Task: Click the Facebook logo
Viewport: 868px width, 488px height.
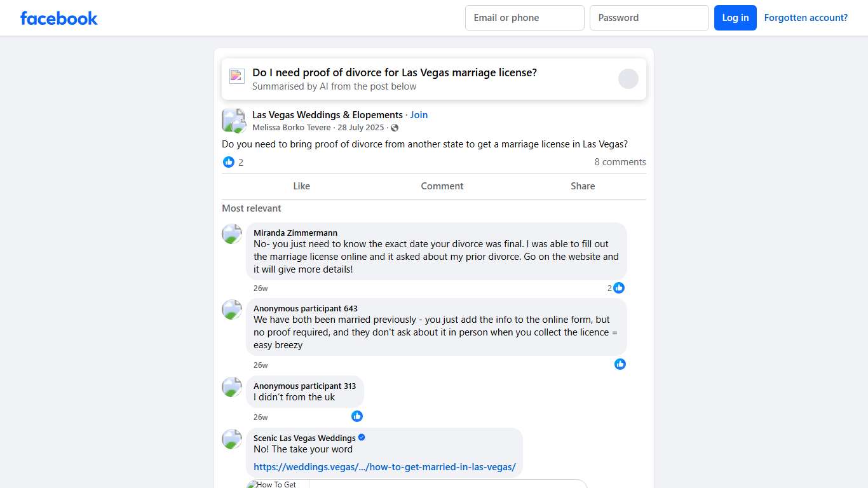Action: coord(59,18)
